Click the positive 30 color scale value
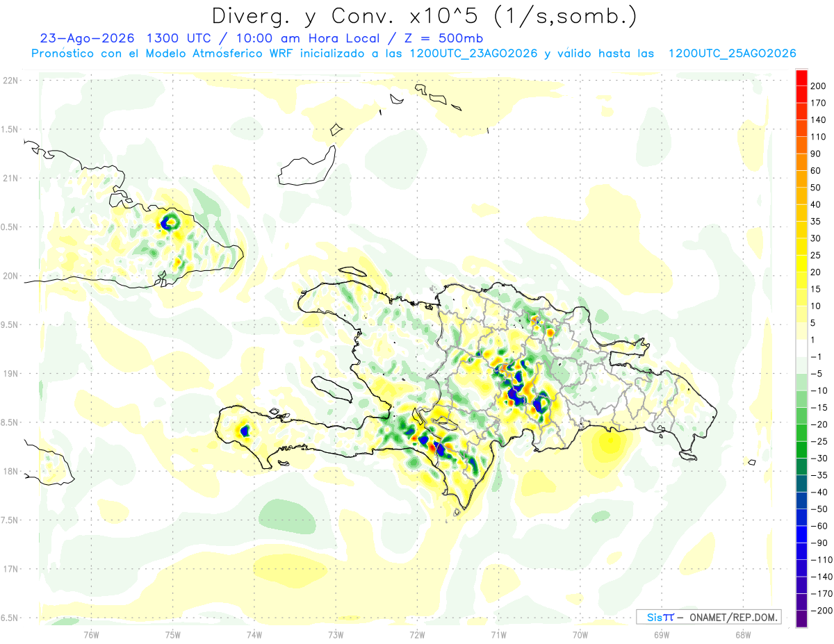The width and height of the screenshot is (834, 644). coord(816,238)
